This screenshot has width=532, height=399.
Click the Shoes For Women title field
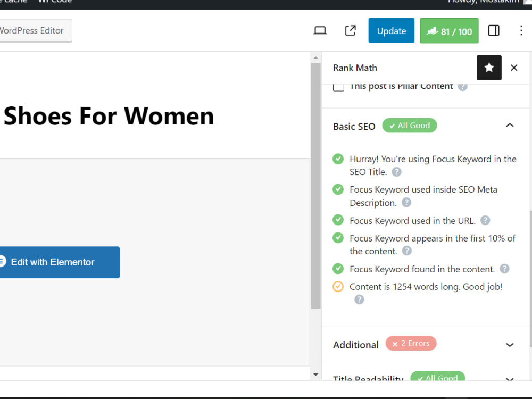pos(109,116)
